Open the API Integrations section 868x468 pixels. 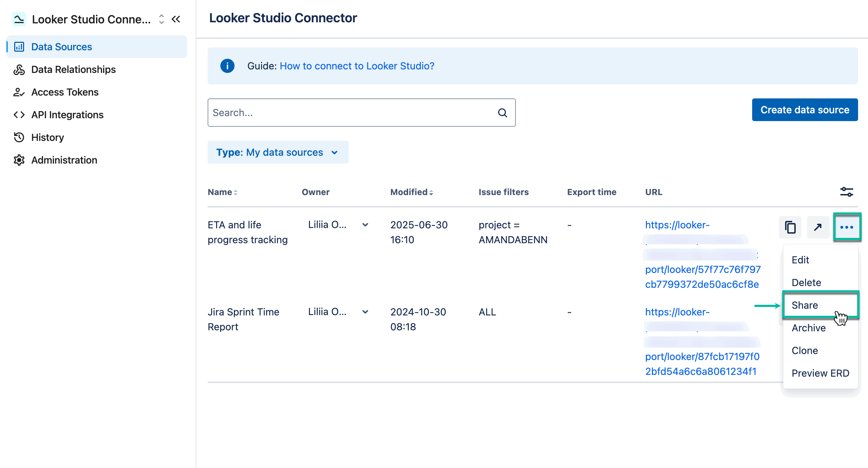[67, 115]
